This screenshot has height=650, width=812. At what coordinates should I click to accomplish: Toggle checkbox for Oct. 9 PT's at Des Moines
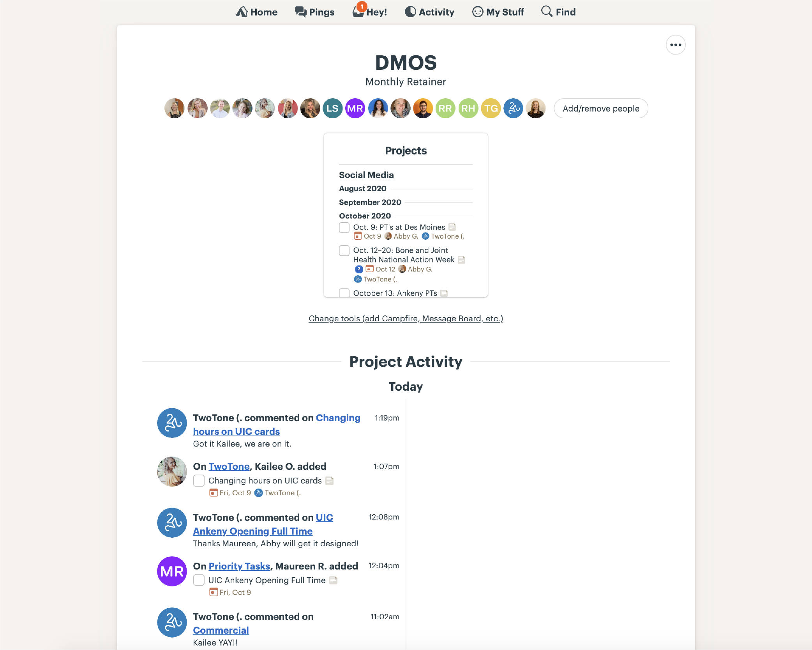coord(345,227)
